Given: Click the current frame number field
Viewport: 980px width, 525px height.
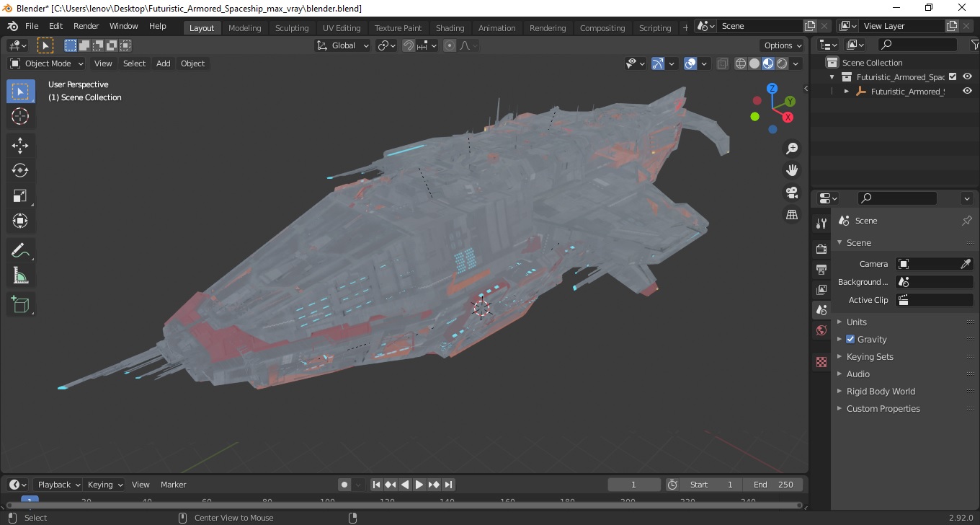Looking at the screenshot, I should tap(634, 485).
